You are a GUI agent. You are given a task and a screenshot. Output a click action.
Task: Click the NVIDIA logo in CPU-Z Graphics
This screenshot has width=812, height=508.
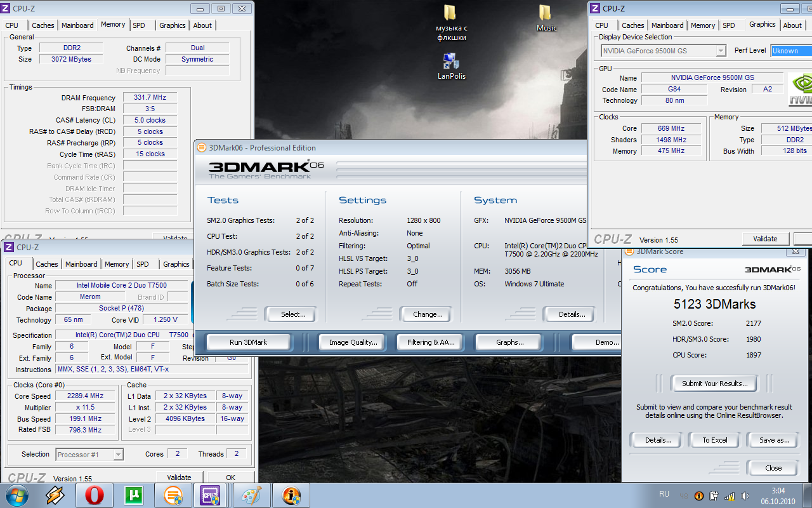pos(800,89)
